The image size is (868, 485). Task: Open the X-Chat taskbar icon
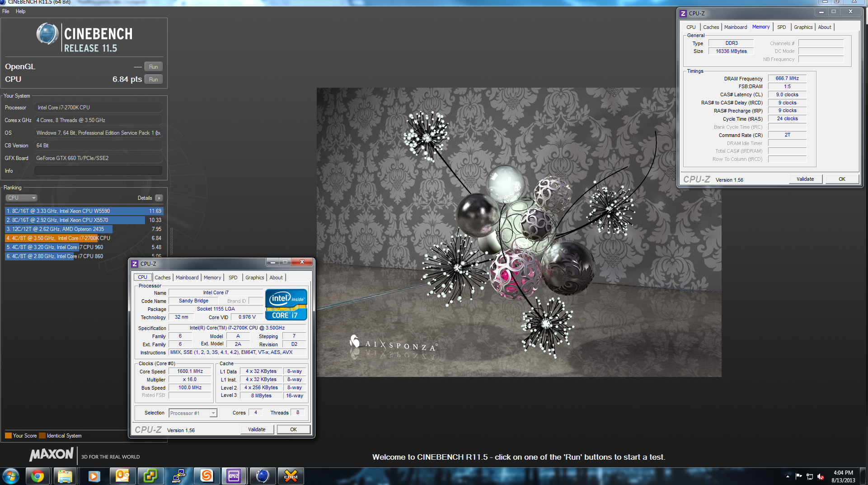[x=291, y=476]
